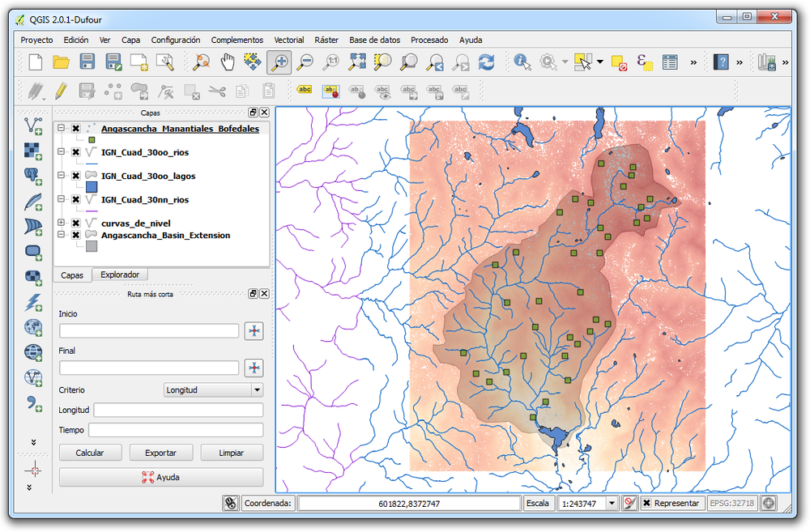Refresh the map canvas
The height and width of the screenshot is (532, 810).
(486, 62)
